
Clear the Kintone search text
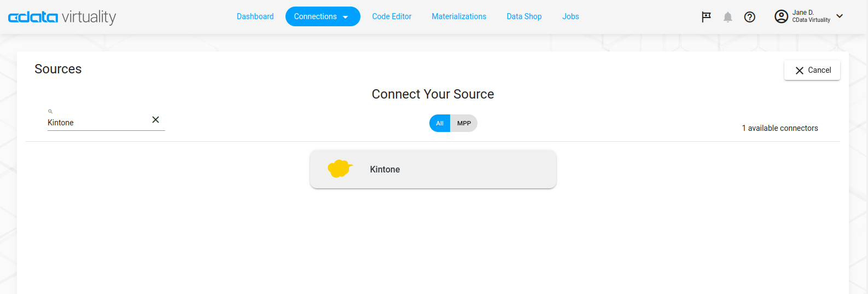point(155,120)
